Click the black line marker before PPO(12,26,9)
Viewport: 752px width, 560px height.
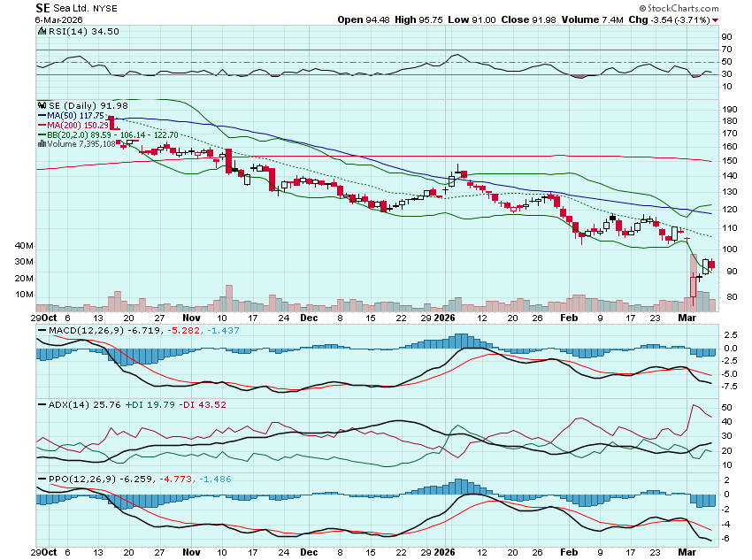click(42, 479)
